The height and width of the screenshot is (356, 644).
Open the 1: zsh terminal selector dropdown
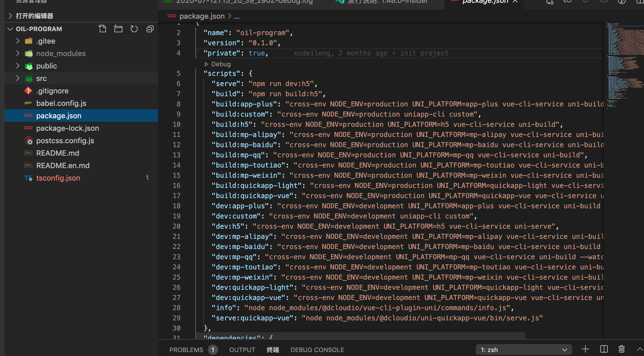tap(523, 350)
